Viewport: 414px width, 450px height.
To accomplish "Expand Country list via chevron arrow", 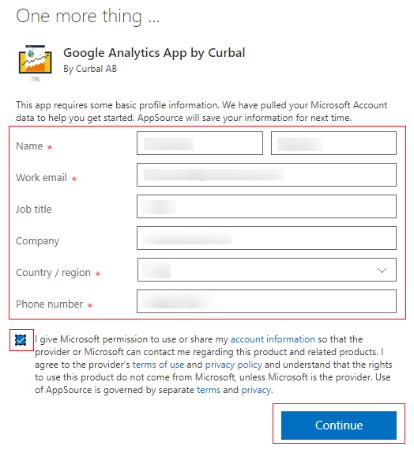I will point(382,270).
